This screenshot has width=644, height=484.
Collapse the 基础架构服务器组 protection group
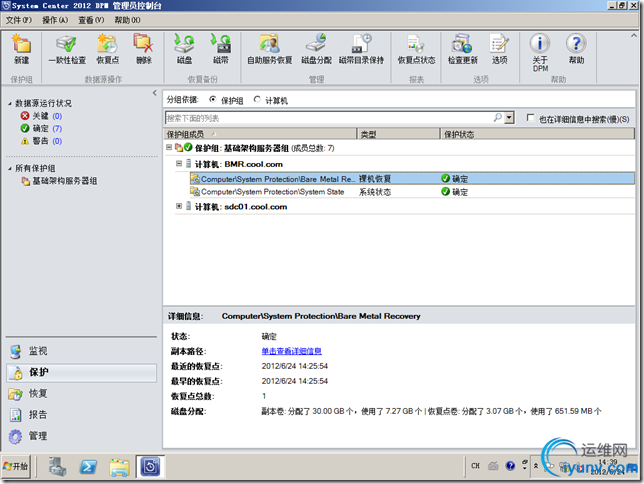point(169,147)
